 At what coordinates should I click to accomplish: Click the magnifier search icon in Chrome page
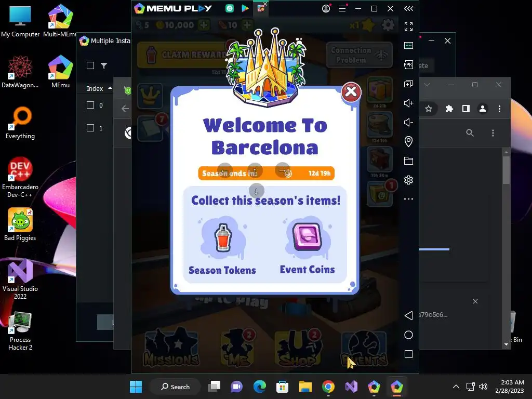470,132
